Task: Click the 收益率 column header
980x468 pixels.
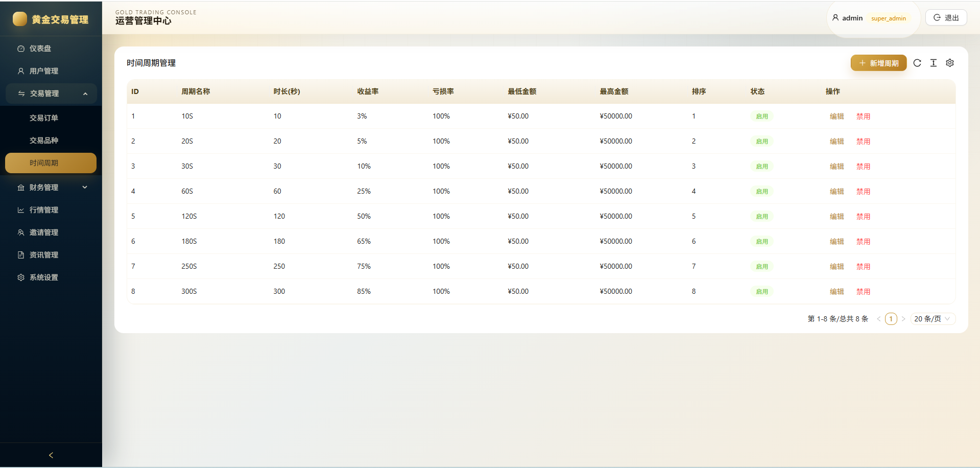Action: point(368,91)
